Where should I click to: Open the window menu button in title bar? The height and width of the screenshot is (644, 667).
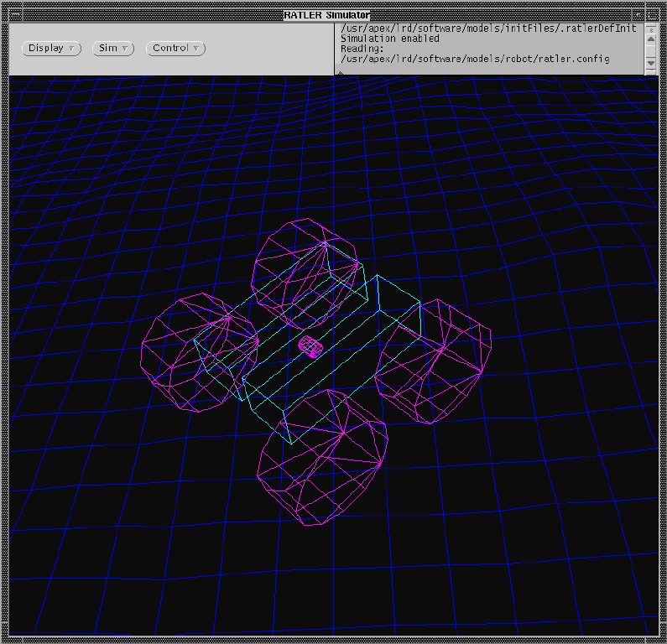14,15
